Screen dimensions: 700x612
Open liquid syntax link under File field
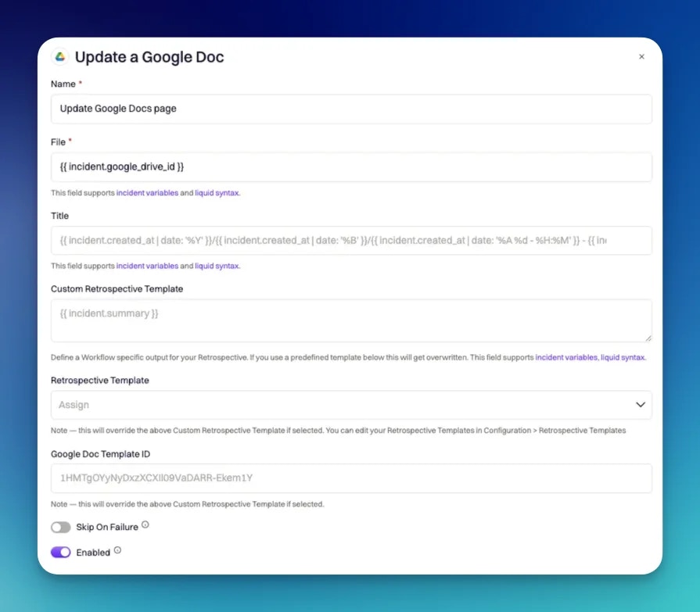217,193
